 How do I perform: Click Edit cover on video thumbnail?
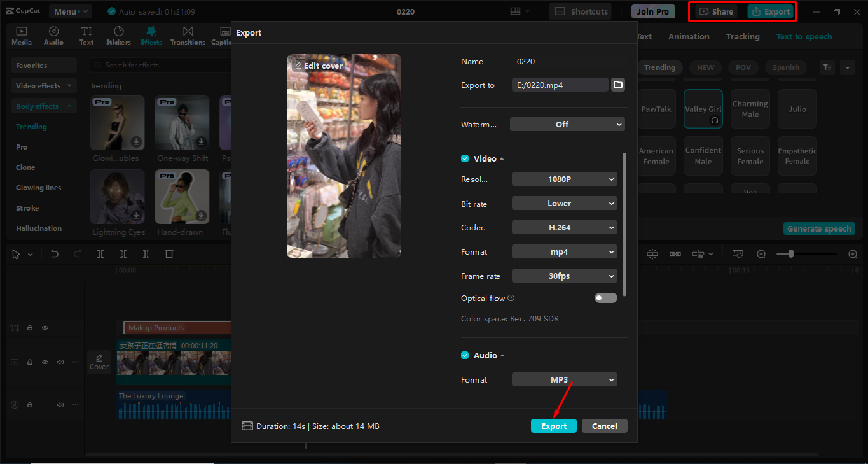319,66
